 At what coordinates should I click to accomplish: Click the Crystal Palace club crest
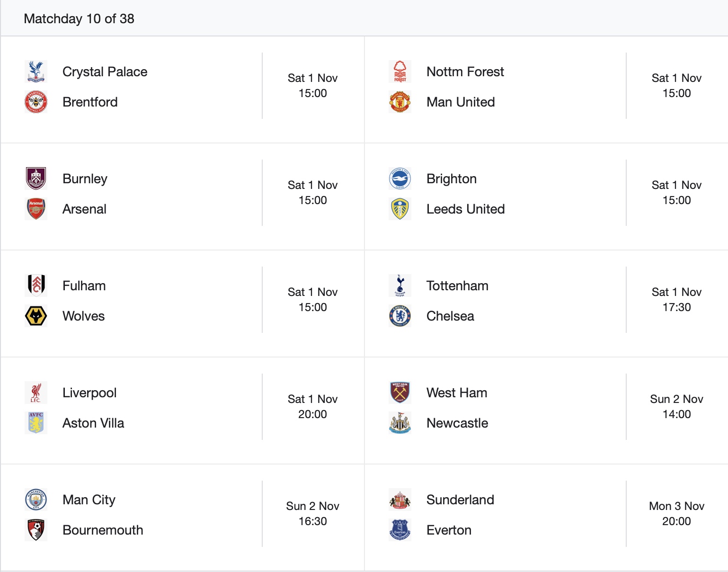pyautogui.click(x=36, y=71)
